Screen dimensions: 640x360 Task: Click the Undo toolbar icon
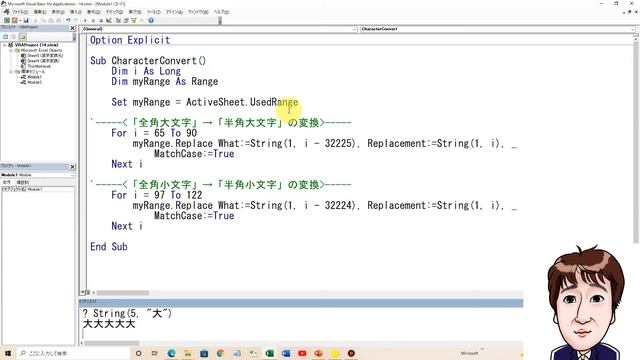click(68, 20)
